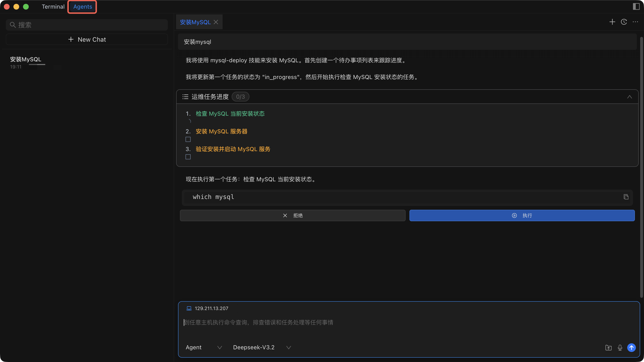The height and width of the screenshot is (362, 644).
Task: Check the 验证安装并启动 MySQL 服务 checkbox
Action: point(188,157)
